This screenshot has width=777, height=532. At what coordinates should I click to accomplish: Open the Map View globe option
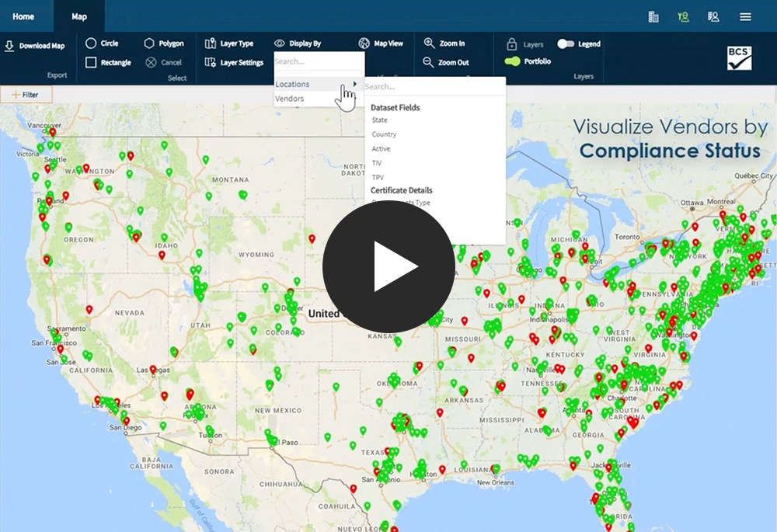[364, 43]
